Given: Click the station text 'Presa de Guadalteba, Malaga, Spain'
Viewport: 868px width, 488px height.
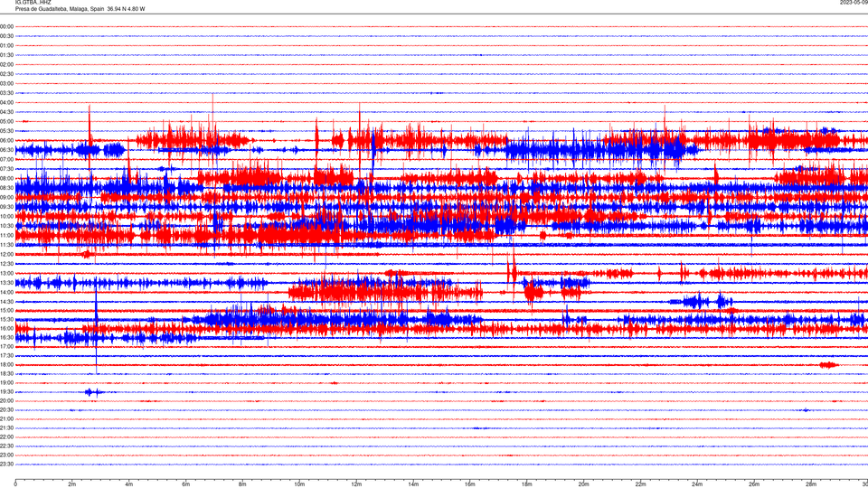Looking at the screenshot, I should coord(60,9).
